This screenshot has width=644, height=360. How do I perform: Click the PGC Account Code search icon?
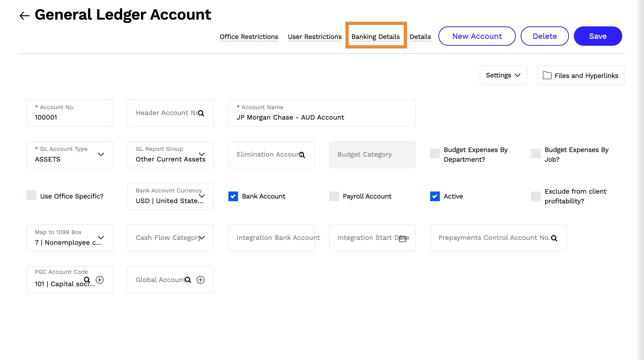[87, 279]
